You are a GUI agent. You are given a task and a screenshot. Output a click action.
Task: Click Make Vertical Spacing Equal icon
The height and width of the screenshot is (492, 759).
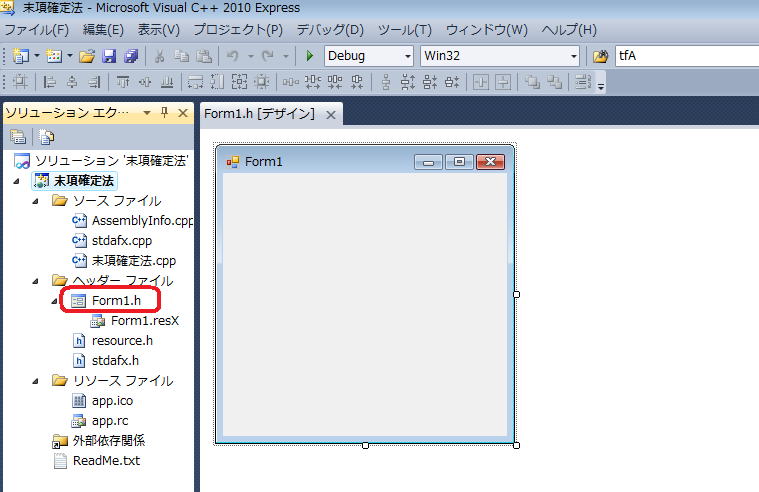point(386,82)
